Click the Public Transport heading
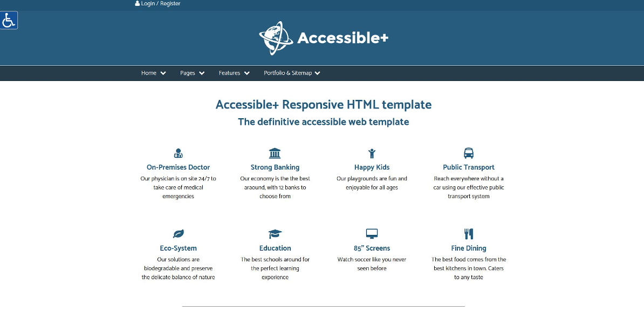 click(469, 167)
